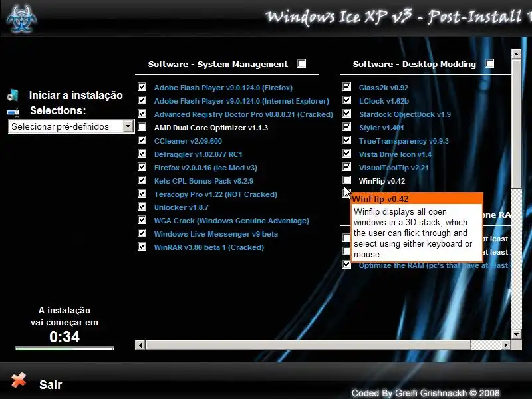Screen dimensions: 532x399
Task: Uncheck Stardock ObjectDock v1.9 checkbox
Action: click(346, 113)
